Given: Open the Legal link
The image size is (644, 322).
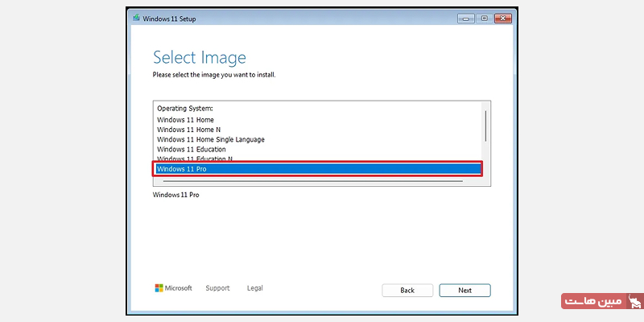Looking at the screenshot, I should (x=254, y=288).
